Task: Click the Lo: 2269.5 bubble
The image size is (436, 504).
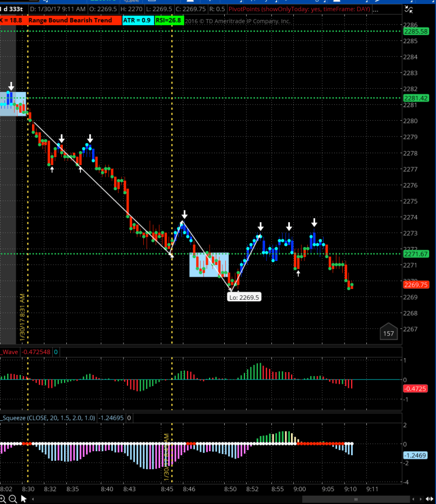Action: click(244, 297)
